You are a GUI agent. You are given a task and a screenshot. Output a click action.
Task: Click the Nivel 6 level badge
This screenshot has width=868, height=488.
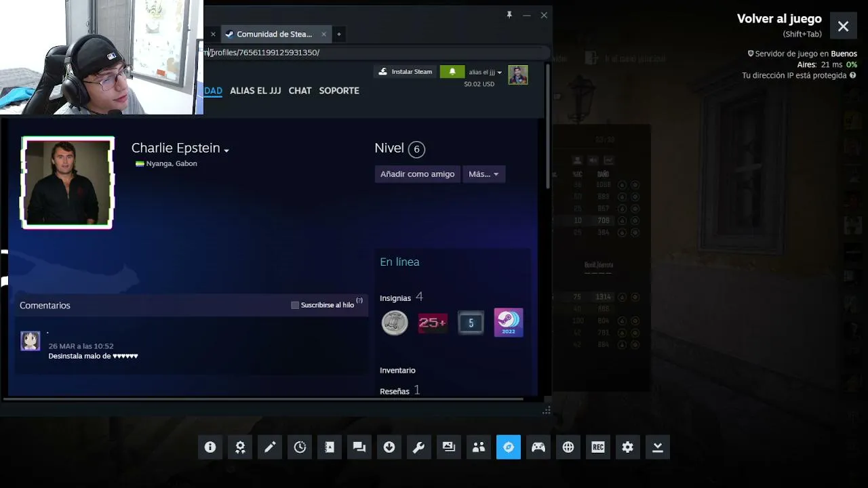[x=416, y=149]
